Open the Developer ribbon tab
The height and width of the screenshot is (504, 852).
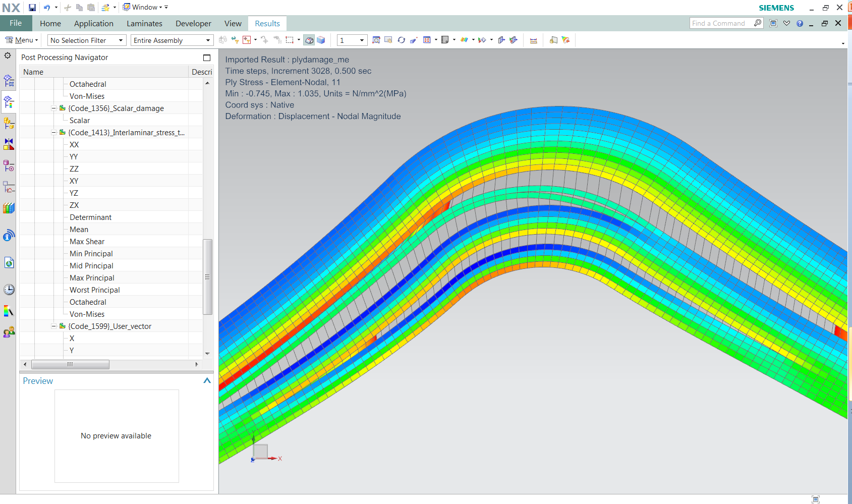point(193,23)
